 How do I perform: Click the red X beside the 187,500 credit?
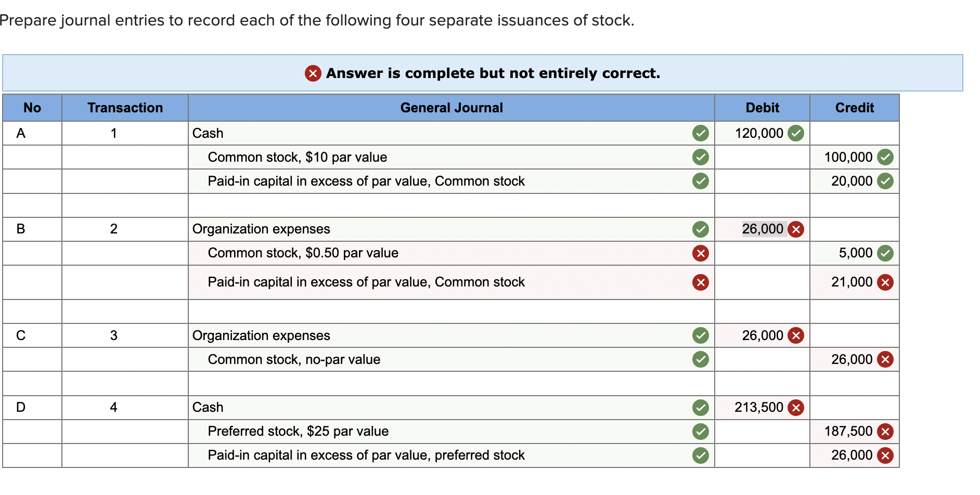pyautogui.click(x=885, y=432)
